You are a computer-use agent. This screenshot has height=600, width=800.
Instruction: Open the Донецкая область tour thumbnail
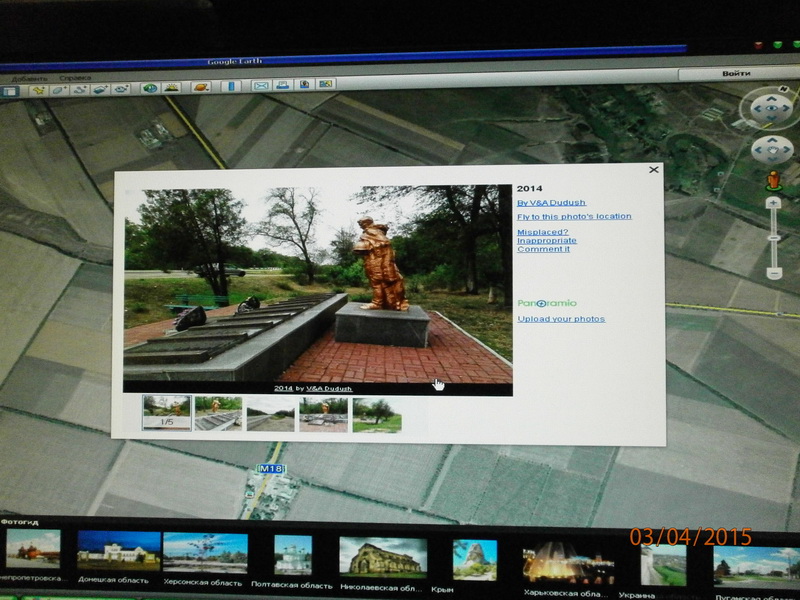pyautogui.click(x=118, y=551)
